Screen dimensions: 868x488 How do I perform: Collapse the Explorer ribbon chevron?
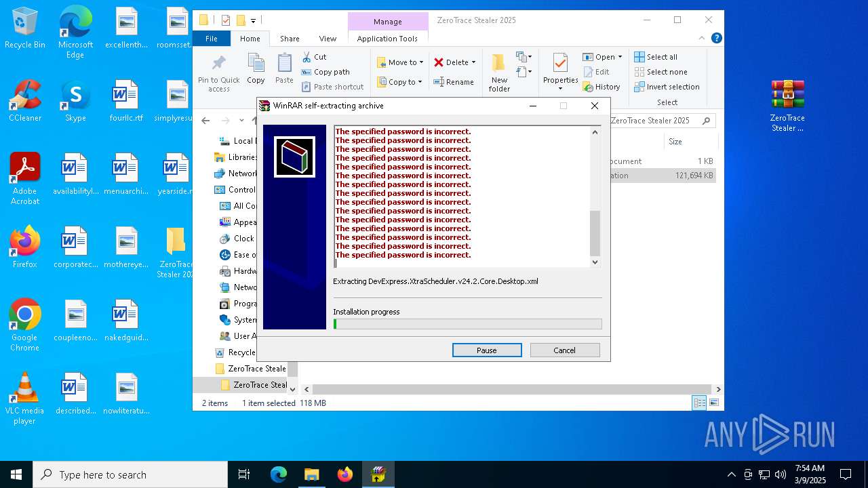[703, 39]
